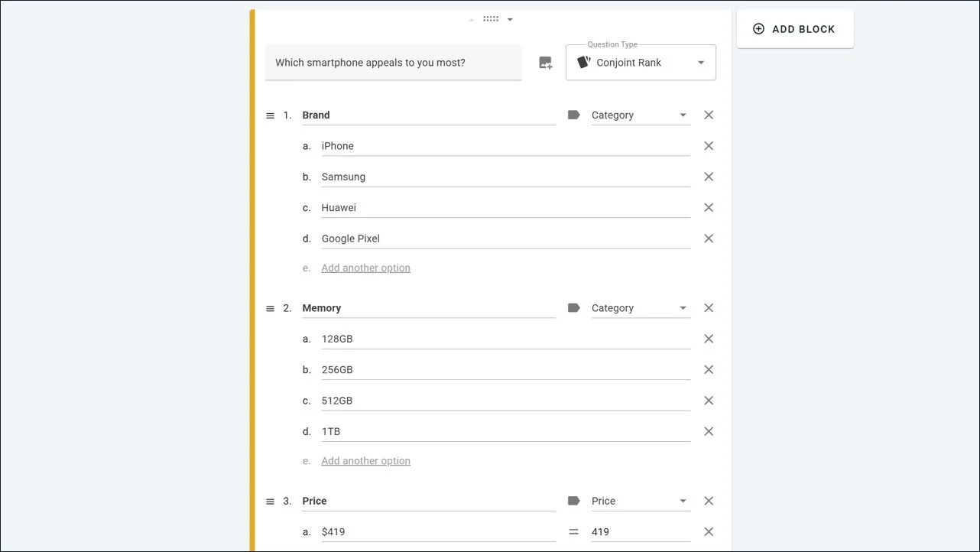Click Add another option under Brand

click(x=366, y=268)
